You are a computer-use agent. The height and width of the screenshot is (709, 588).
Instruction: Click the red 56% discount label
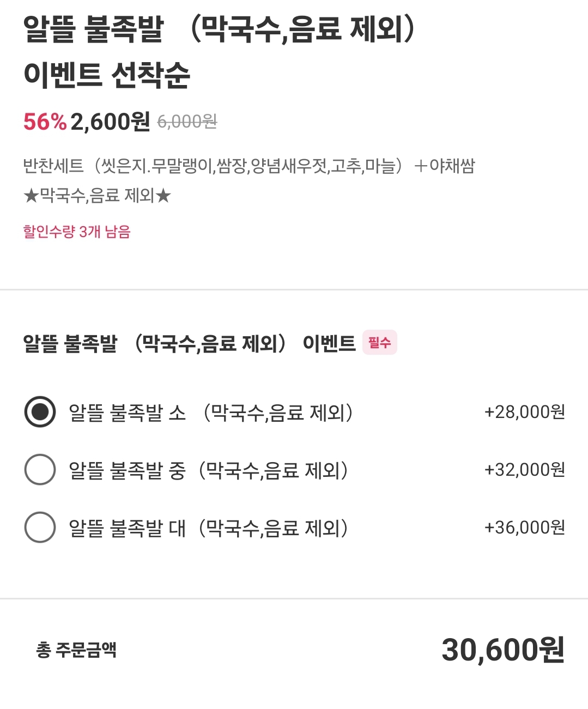[45, 122]
